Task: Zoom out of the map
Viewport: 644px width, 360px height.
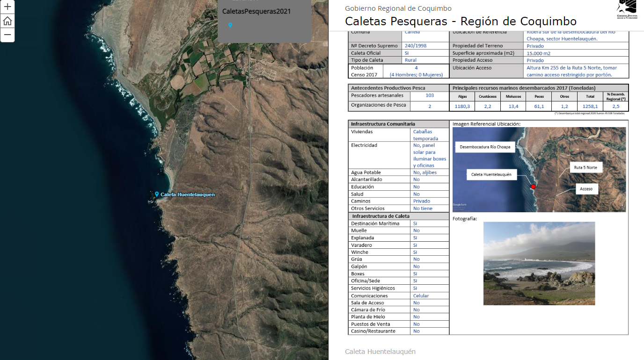Action: point(7,35)
